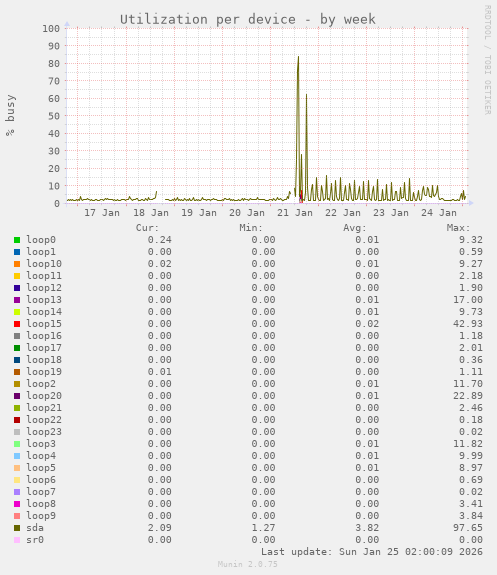Select the 'loop1' legend label
The width and height of the screenshot is (497, 575).
pos(41,252)
